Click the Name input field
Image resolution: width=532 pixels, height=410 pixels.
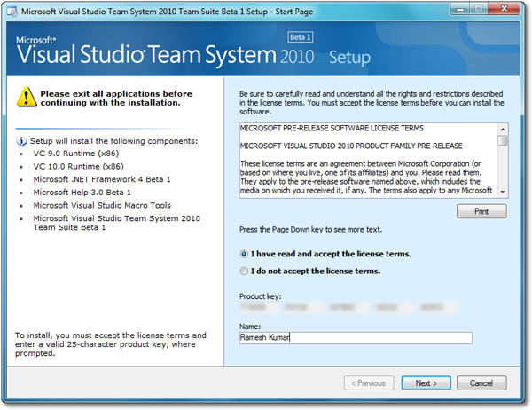(356, 337)
